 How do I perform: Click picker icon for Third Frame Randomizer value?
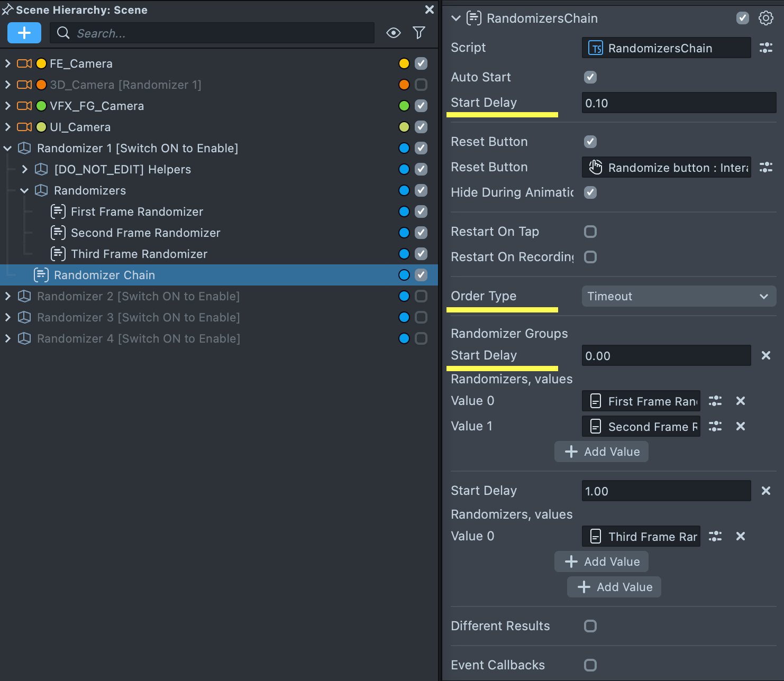(x=715, y=537)
